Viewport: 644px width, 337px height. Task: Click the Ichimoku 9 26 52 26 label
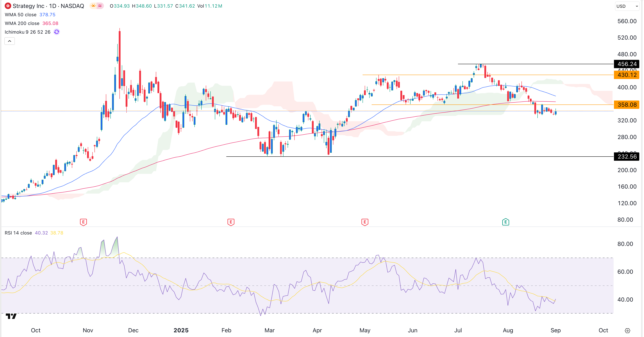tap(28, 32)
